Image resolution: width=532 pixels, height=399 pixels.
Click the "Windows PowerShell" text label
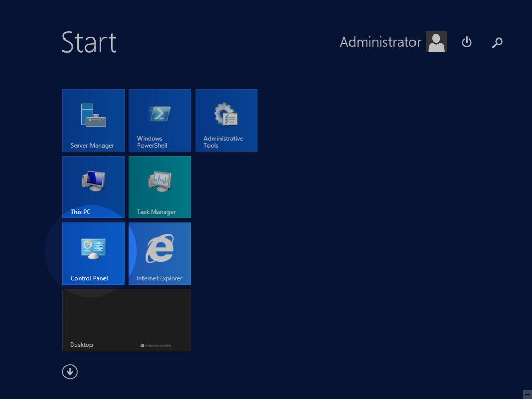pos(152,142)
